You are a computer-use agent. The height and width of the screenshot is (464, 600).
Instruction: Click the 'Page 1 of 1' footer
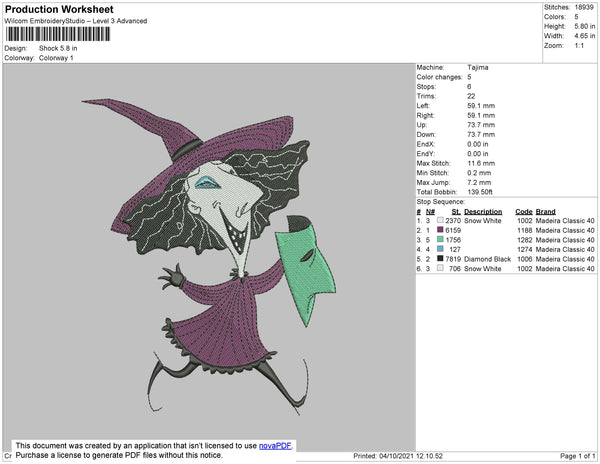(x=577, y=456)
